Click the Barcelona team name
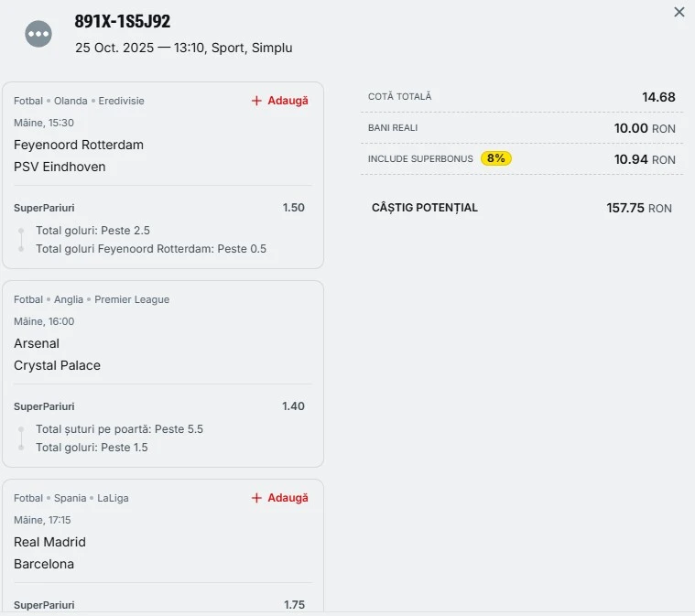This screenshot has width=695, height=616. click(x=44, y=564)
